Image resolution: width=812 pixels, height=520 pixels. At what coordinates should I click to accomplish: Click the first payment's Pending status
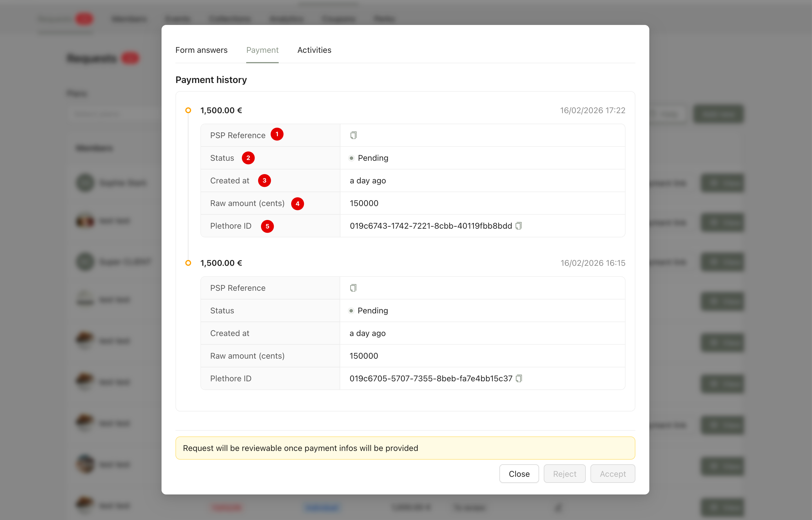(x=372, y=158)
